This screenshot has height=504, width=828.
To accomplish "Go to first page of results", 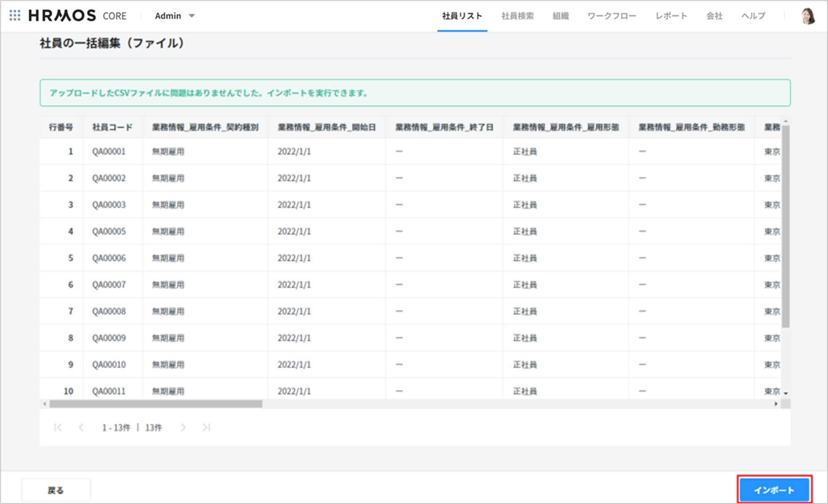I will pyautogui.click(x=58, y=428).
